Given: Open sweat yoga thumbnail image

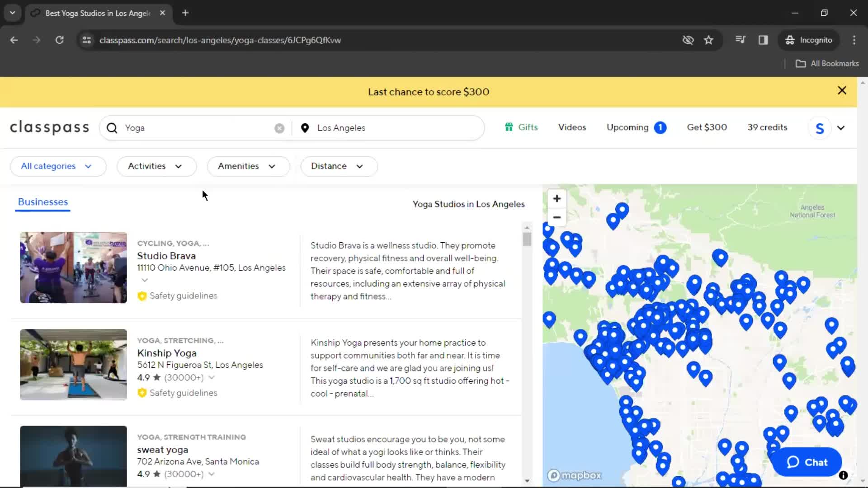Looking at the screenshot, I should 73,456.
